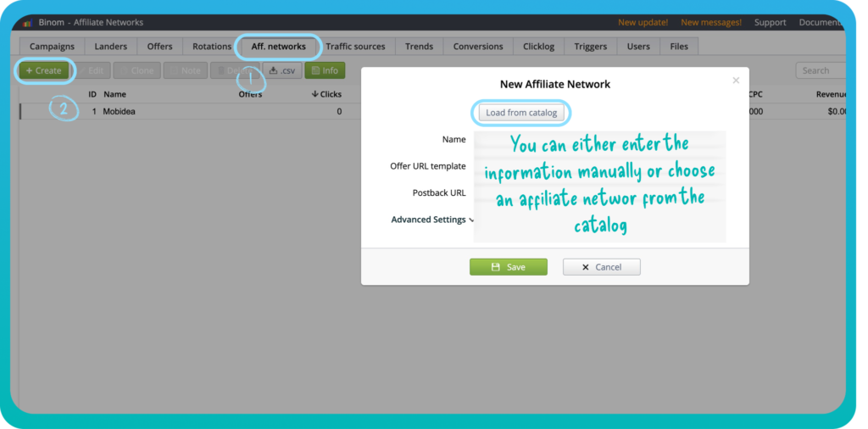Open the Offers tab

click(159, 47)
